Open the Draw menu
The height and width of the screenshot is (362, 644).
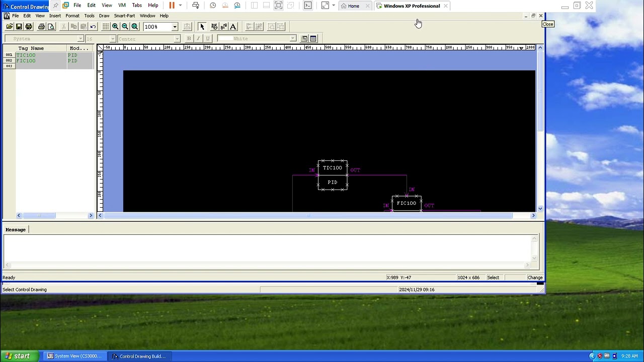104,16
